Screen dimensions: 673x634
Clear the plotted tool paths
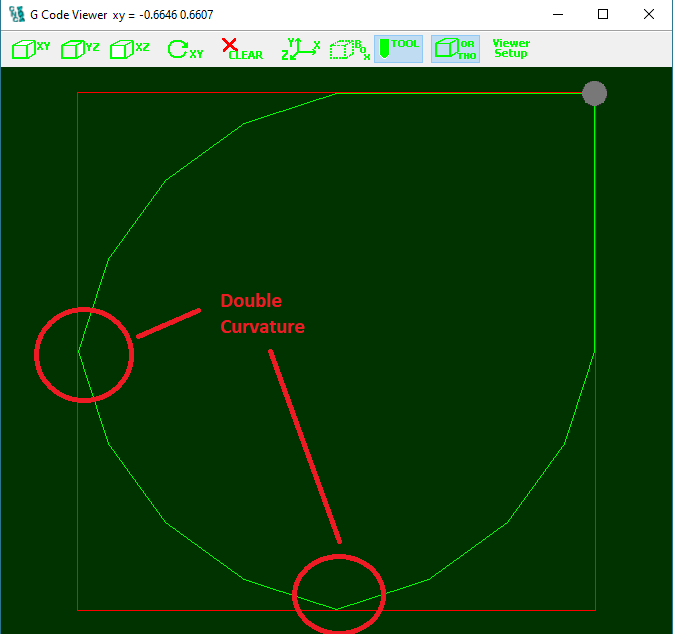[x=241, y=49]
